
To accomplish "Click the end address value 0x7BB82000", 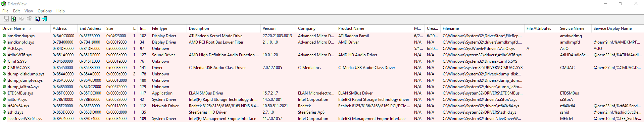I will tap(90, 100).
